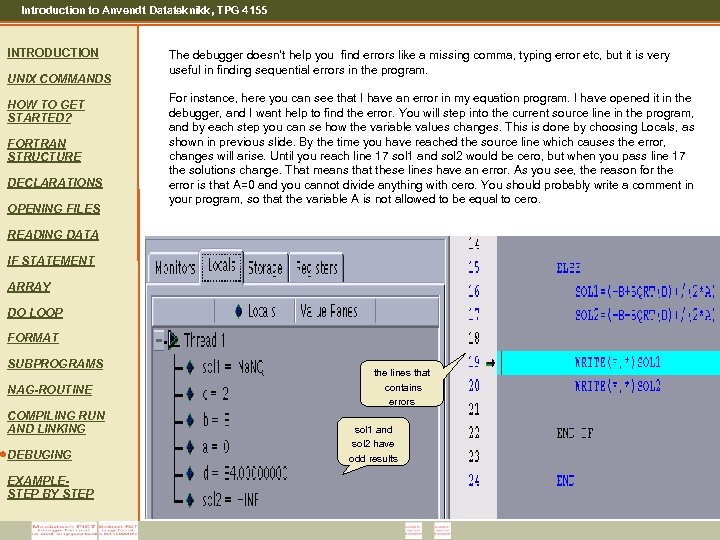This screenshot has width=720, height=540.
Task: Click line number 17 in the gutter
Action: coord(474,315)
